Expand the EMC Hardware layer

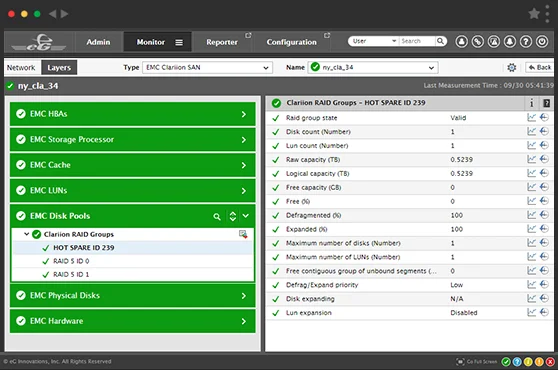pyautogui.click(x=132, y=321)
